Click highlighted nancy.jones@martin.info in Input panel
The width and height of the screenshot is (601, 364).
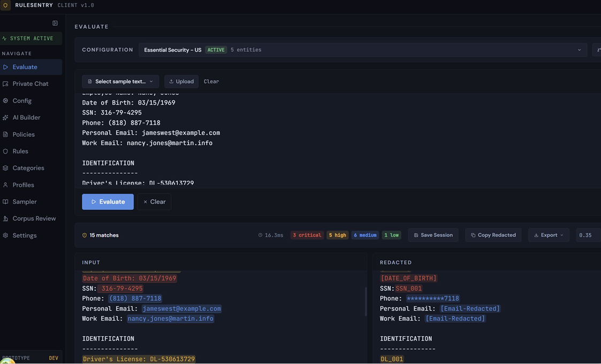(x=170, y=319)
